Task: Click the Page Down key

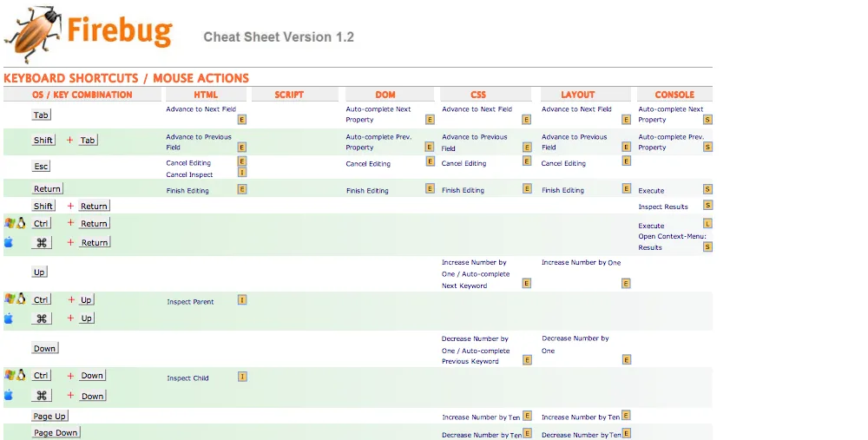Action: pyautogui.click(x=56, y=433)
